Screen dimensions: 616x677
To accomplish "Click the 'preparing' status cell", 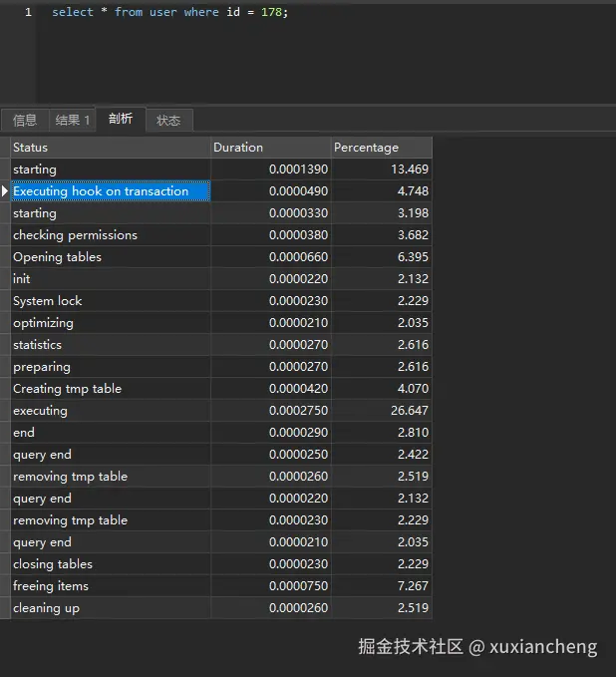I will click(x=111, y=367).
